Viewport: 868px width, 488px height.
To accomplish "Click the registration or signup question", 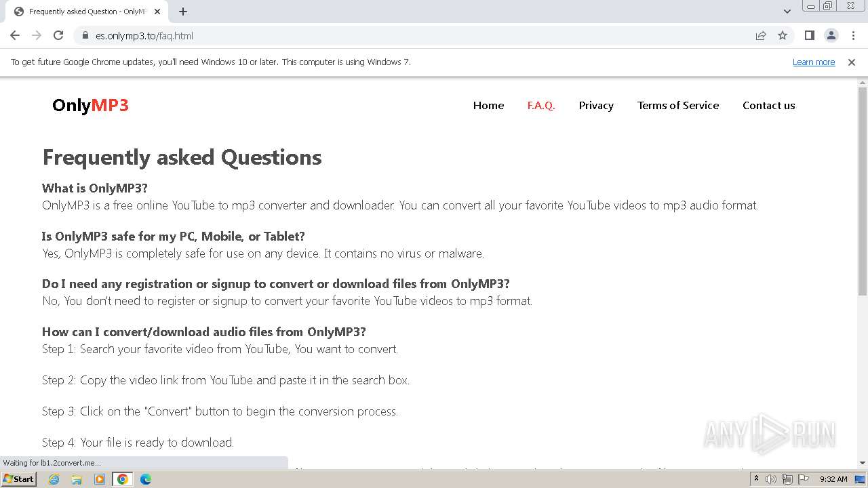I will click(x=276, y=283).
